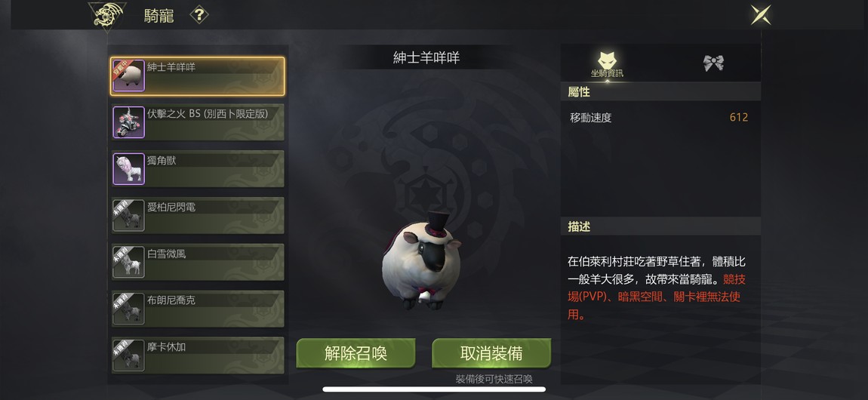
Task: Choose 摩卡休加 from the mount list
Action: (x=198, y=355)
